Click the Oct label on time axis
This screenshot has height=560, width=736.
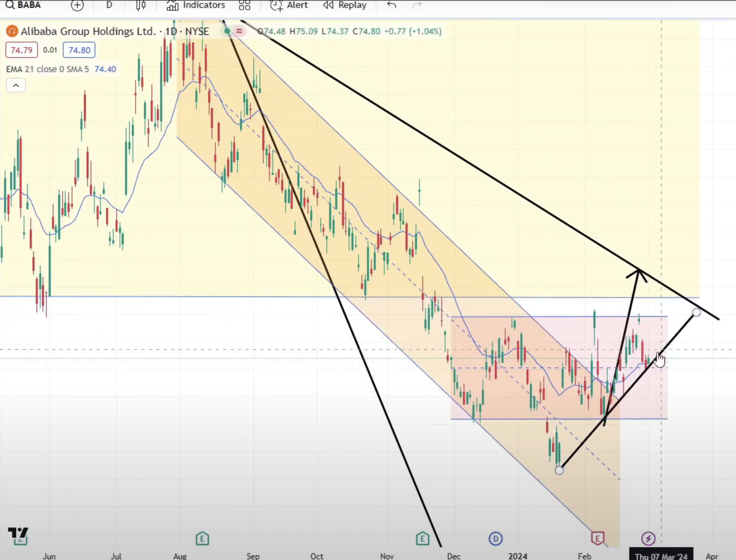click(317, 556)
